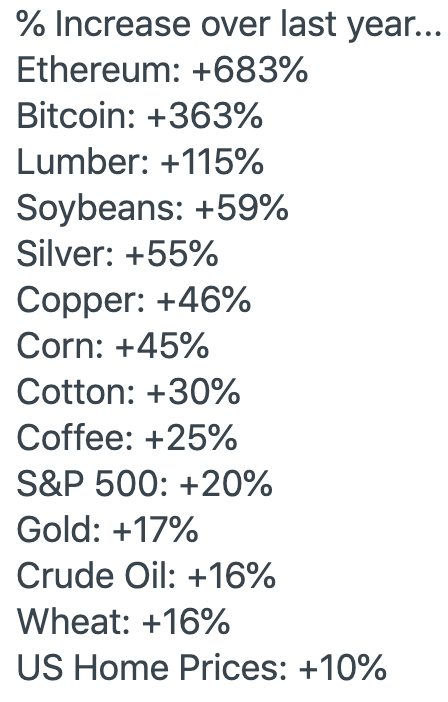
Task: Click the +10% value after US Home Prices
Action: (x=342, y=668)
